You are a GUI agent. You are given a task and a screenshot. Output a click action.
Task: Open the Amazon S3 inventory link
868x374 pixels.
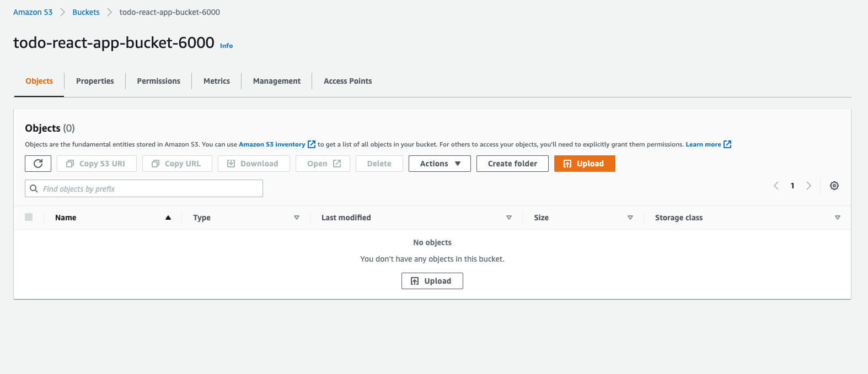pos(272,144)
